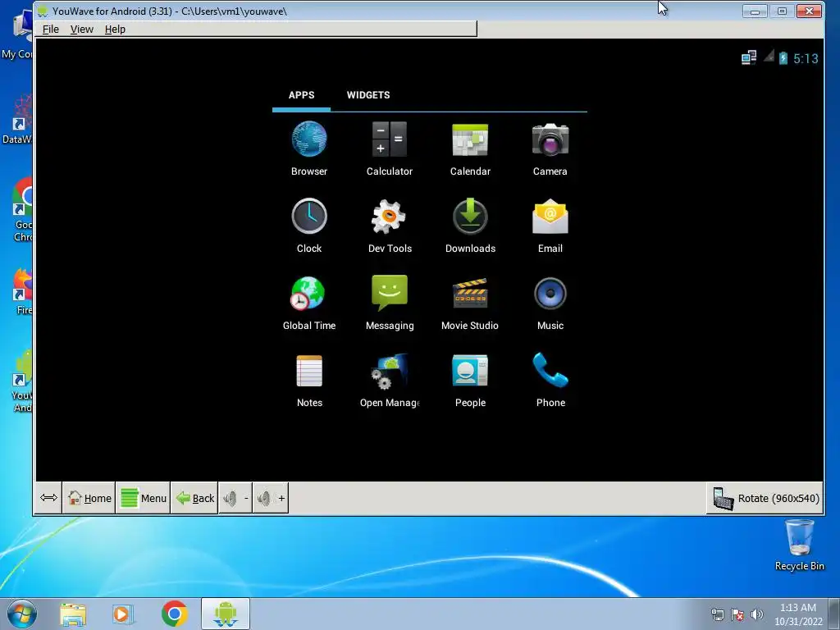This screenshot has height=630, width=840.
Task: Launch the Open Manager app
Action: coord(390,380)
